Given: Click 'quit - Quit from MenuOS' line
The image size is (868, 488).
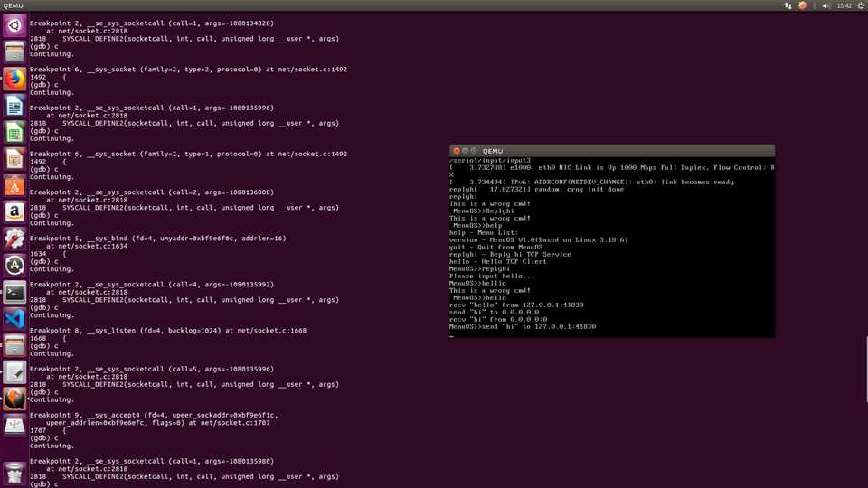Looking at the screenshot, I should point(496,248).
